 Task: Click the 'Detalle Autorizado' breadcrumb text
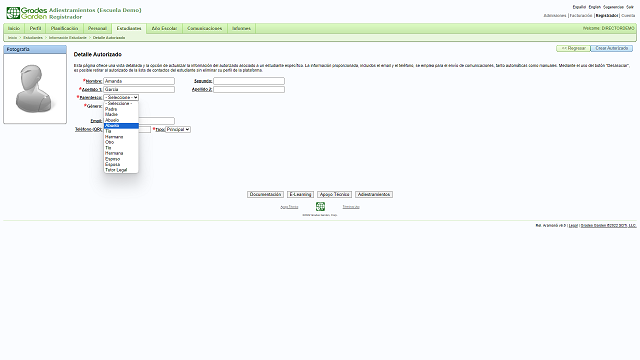point(109,38)
